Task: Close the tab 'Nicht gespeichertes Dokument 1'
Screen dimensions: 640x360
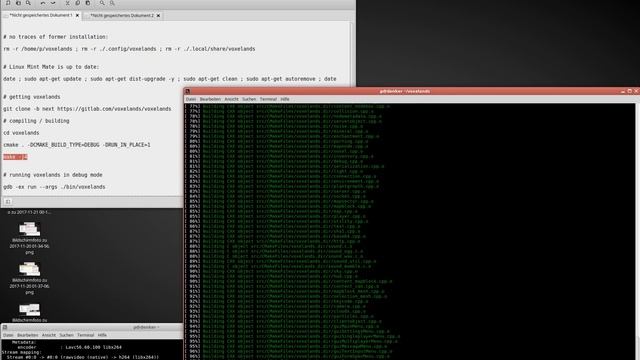Action: click(x=77, y=16)
